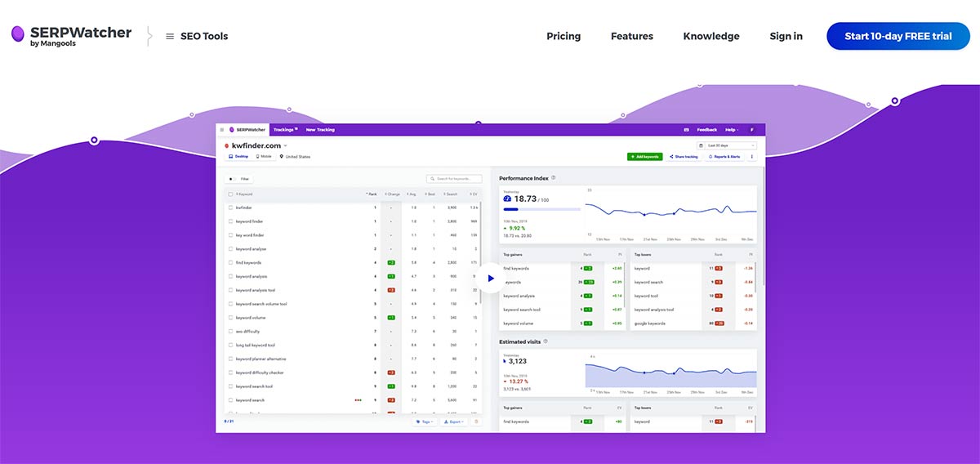Viewport: 980px width, 464px height.
Task: Click the Performance Index info icon
Action: (x=554, y=177)
